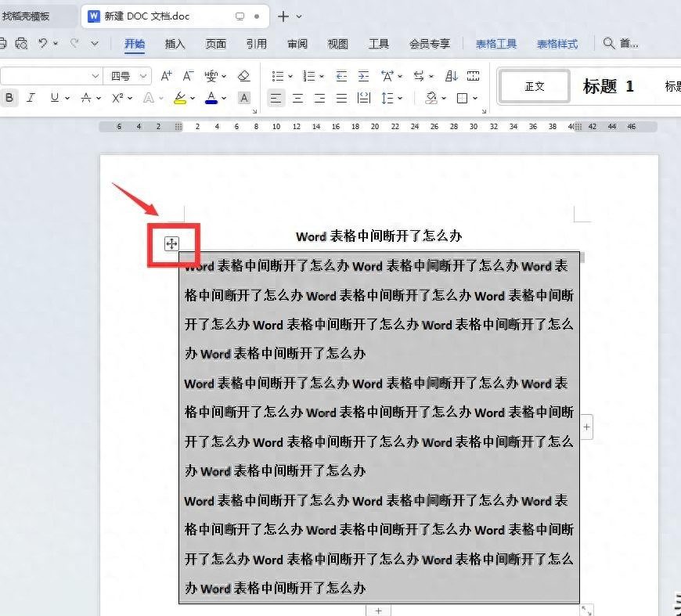Screen dimensions: 681x616
Task: Click the paragraph shading paint bucket icon
Action: pos(431,98)
